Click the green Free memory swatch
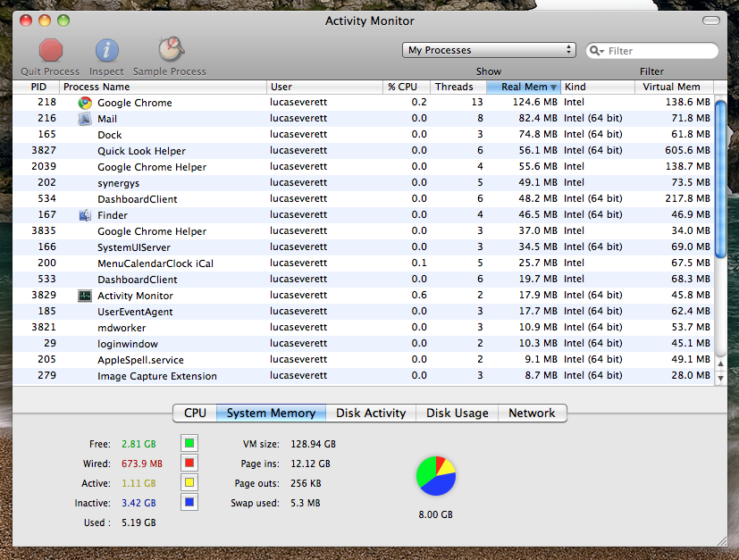The height and width of the screenshot is (560, 739). coord(189,443)
